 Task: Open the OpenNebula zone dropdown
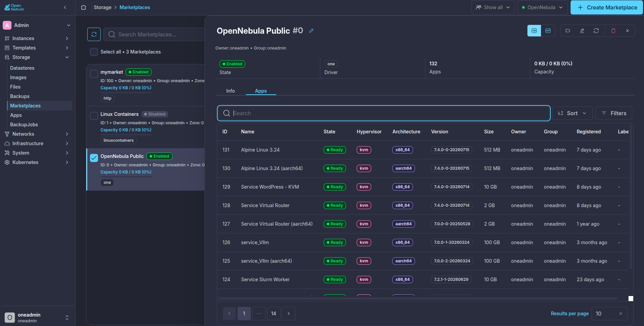pyautogui.click(x=542, y=7)
